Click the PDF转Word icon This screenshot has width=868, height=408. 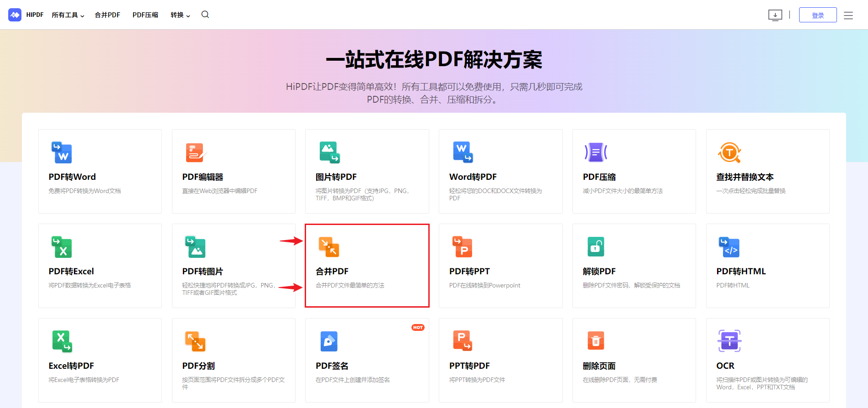coord(62,152)
